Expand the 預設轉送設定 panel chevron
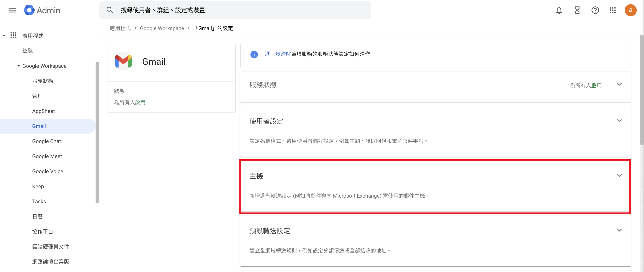Screen dimensions: 644x272 point(619,230)
